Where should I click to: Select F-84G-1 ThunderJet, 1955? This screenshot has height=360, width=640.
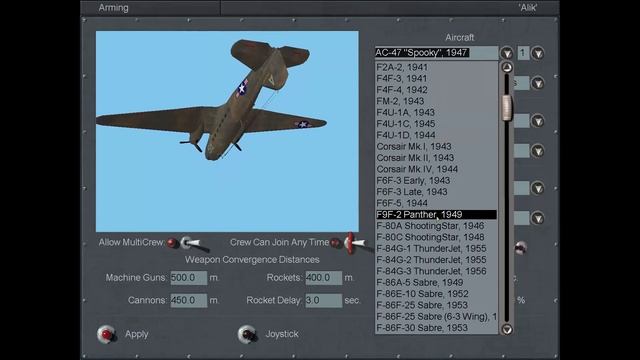pyautogui.click(x=436, y=249)
